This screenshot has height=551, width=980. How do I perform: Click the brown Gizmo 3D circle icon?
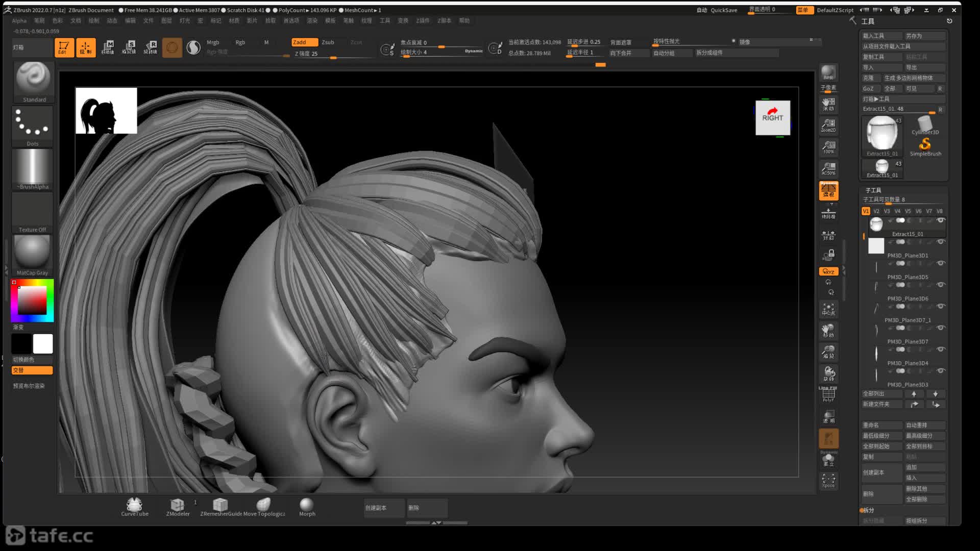pyautogui.click(x=172, y=47)
